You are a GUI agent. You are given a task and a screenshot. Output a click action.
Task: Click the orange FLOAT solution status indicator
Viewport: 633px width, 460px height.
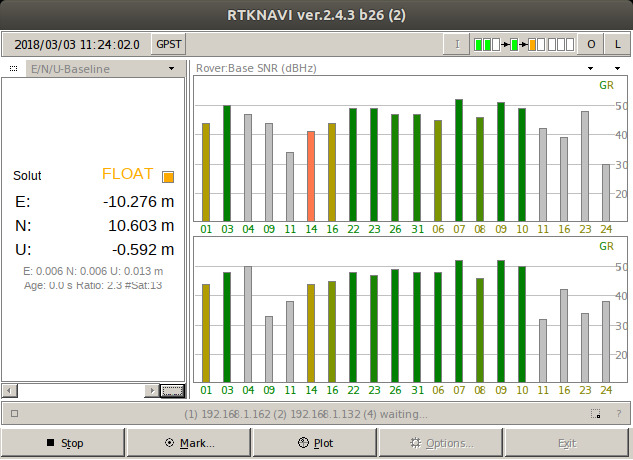[x=168, y=177]
